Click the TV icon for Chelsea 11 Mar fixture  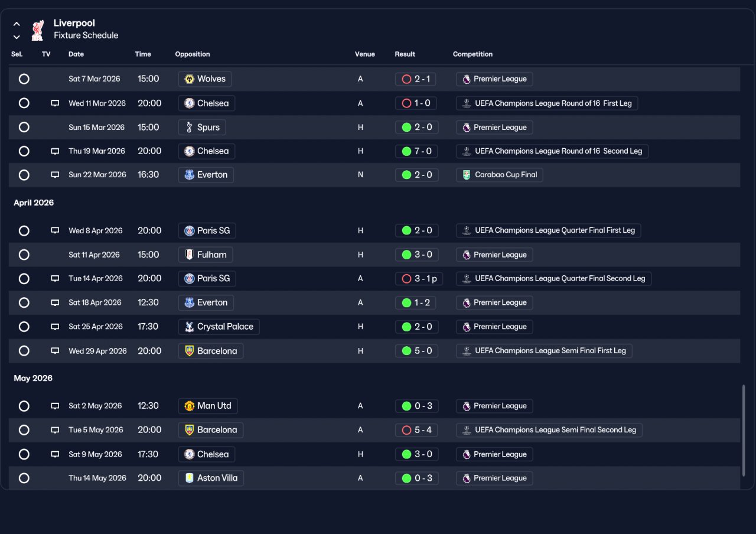click(55, 103)
